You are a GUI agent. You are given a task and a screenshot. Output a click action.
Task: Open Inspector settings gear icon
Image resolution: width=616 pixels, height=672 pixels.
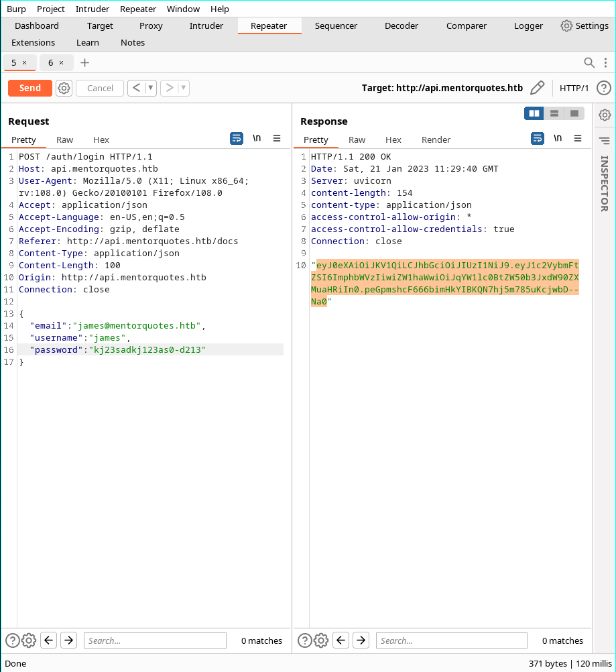click(605, 115)
